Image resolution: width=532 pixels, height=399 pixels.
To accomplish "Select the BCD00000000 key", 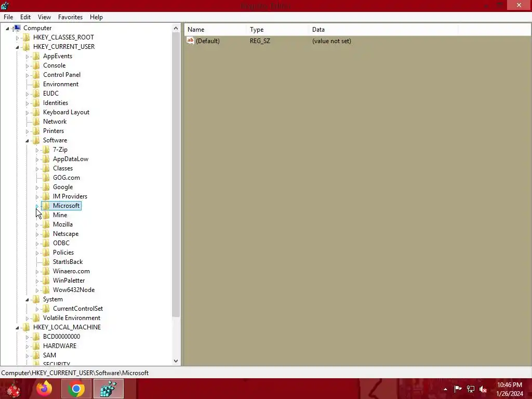I will pyautogui.click(x=61, y=337).
